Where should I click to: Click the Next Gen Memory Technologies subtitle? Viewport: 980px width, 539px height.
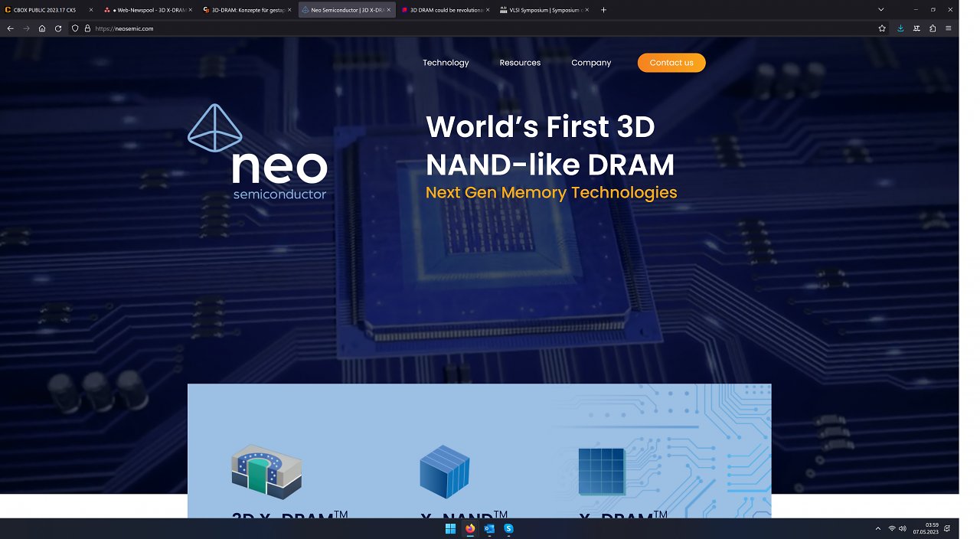(x=551, y=192)
